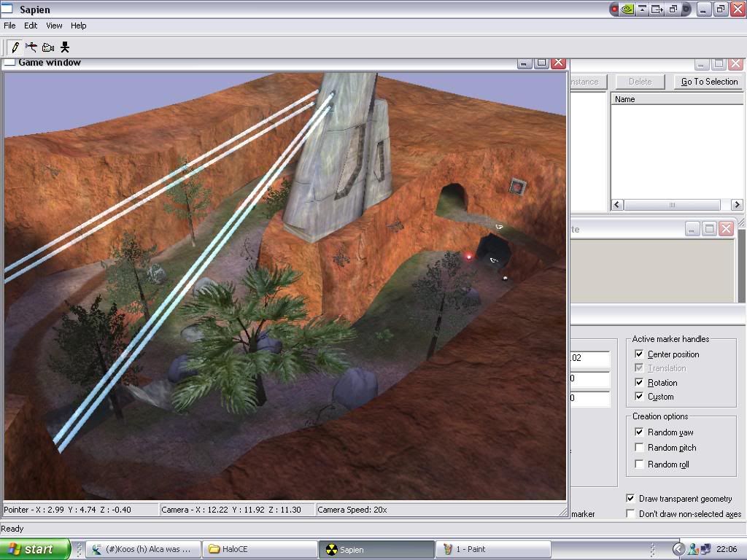This screenshot has height=560, width=747.
Task: Open the File menu
Action: coord(9,26)
